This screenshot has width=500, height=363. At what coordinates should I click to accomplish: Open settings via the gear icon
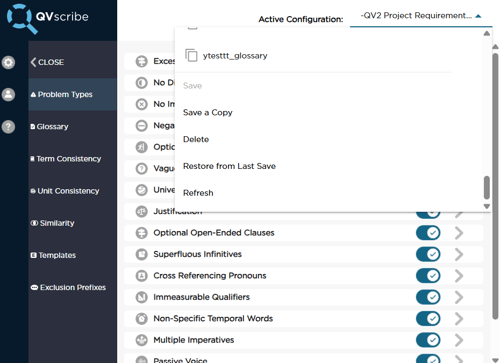click(x=8, y=62)
